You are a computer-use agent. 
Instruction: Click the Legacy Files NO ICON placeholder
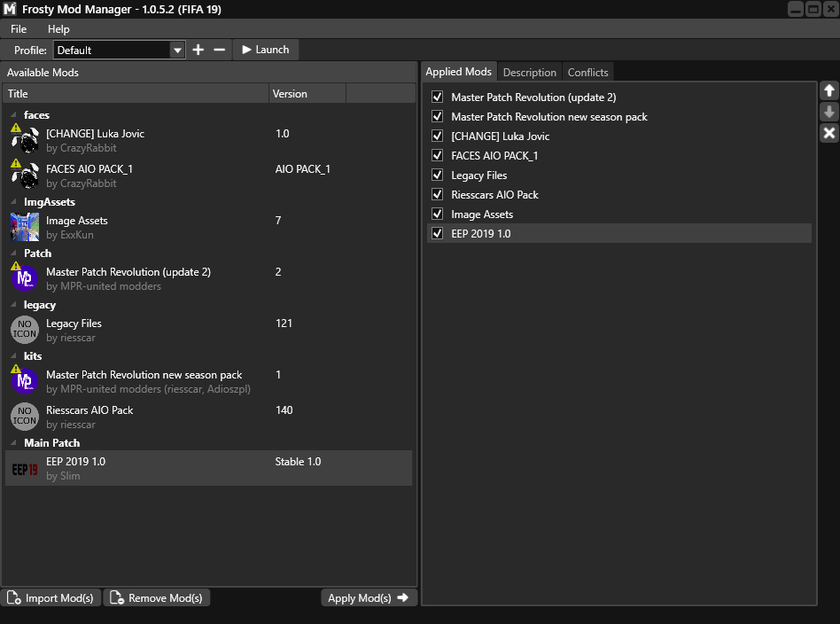point(25,329)
